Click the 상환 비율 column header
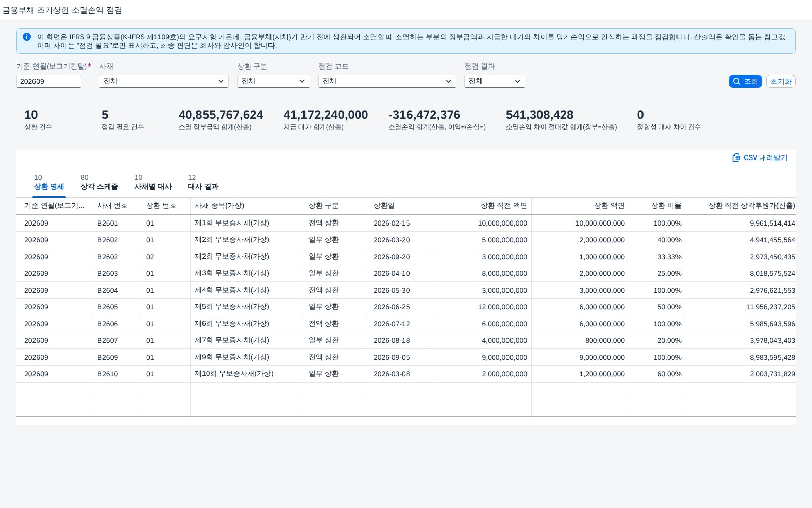812x508 pixels. click(657, 206)
